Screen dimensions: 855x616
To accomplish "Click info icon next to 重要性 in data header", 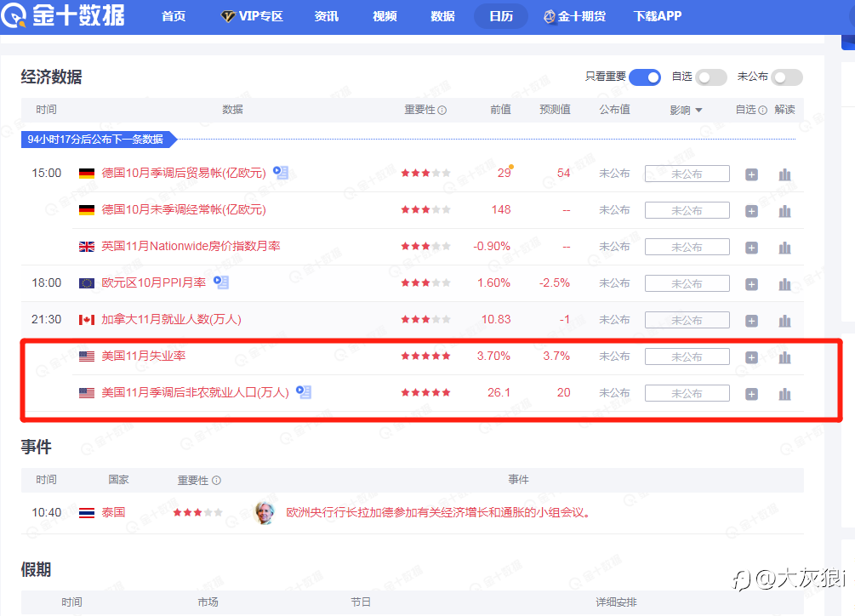I will (x=442, y=110).
